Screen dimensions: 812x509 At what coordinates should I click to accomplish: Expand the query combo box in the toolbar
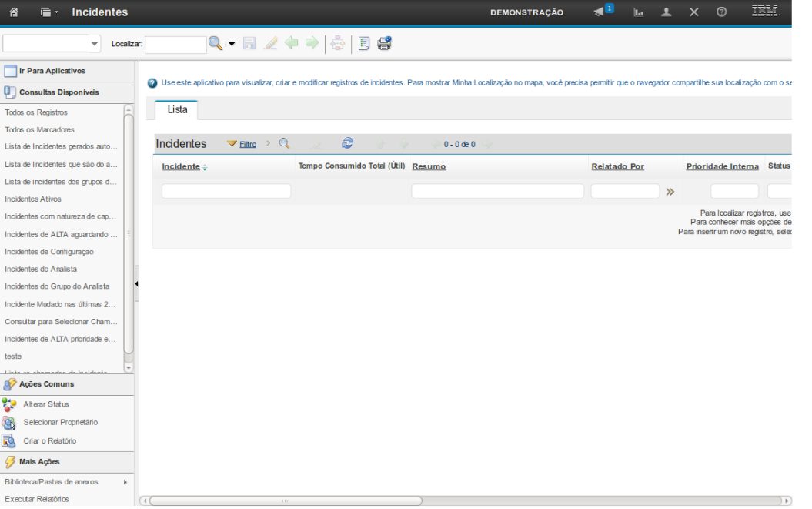coord(95,45)
